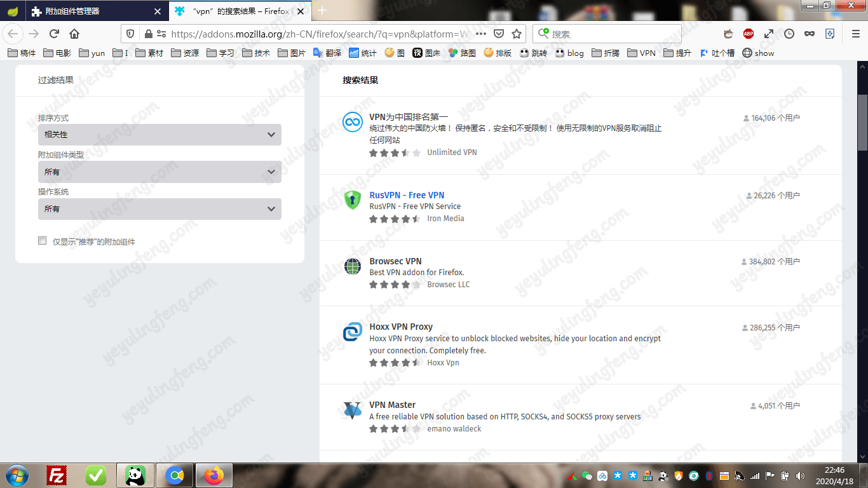Open the 电影 bookmarks folder
Image resolution: width=868 pixels, height=488 pixels.
click(57, 53)
